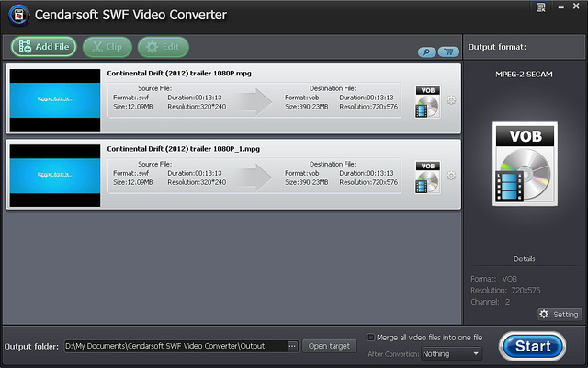This screenshot has width=588, height=368.
Task: Select 'Continental Drift (2012) trailer 1080P.mpg' filename
Action: 179,74
